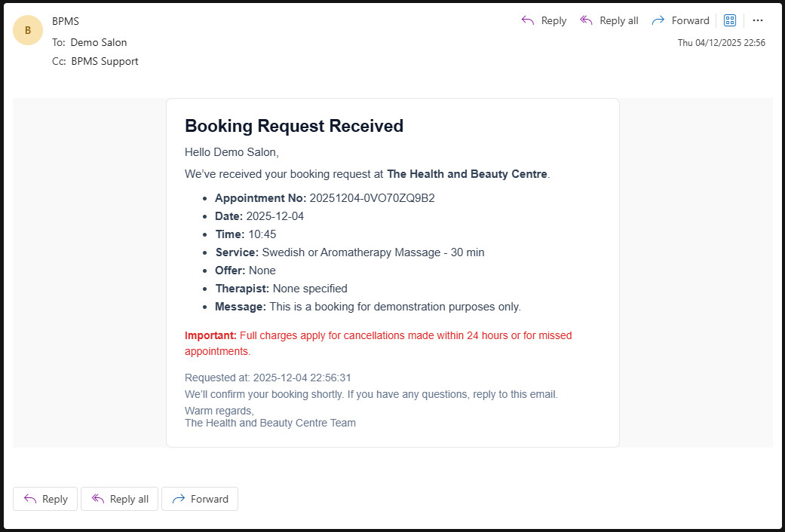Click the bottom Reply all arrows icon
The width and height of the screenshot is (785, 532).
click(x=97, y=498)
